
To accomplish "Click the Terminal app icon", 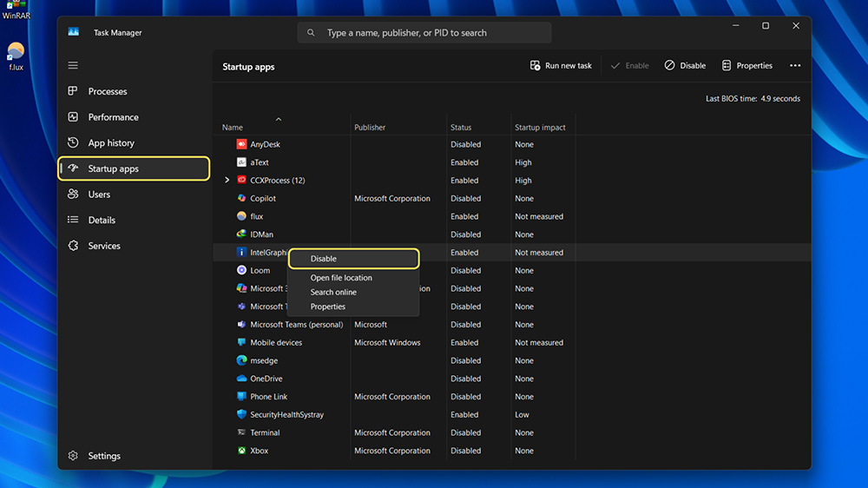I will coord(241,432).
